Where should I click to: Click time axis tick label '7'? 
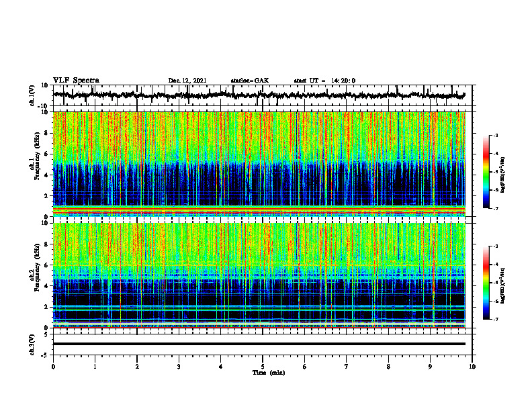(x=347, y=367)
